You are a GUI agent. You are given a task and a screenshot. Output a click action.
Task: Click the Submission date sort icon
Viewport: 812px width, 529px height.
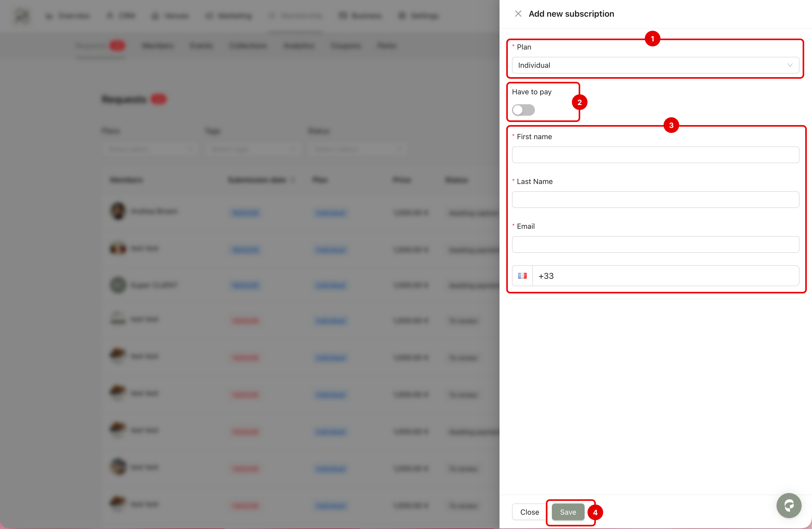tap(293, 180)
